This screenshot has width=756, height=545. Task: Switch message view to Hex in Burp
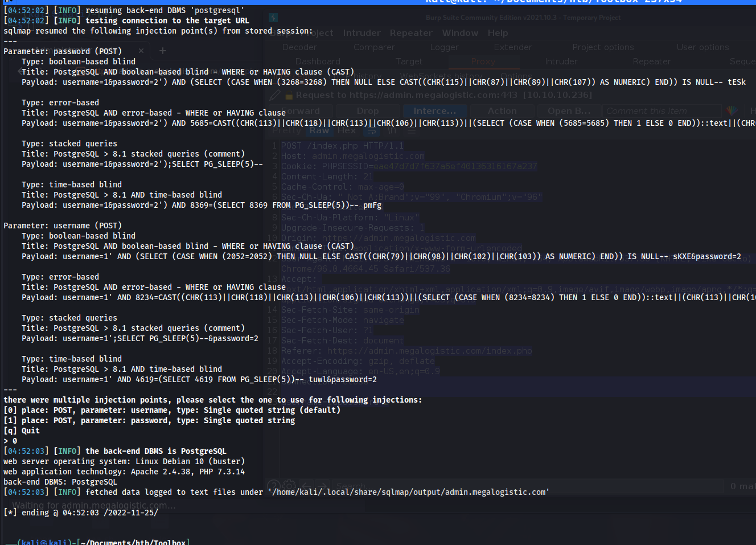pos(346,130)
